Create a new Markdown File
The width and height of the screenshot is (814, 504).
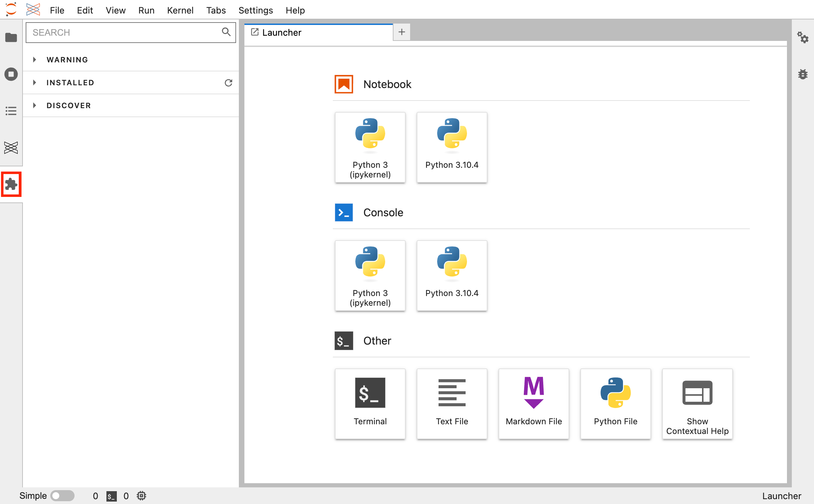tap(534, 403)
